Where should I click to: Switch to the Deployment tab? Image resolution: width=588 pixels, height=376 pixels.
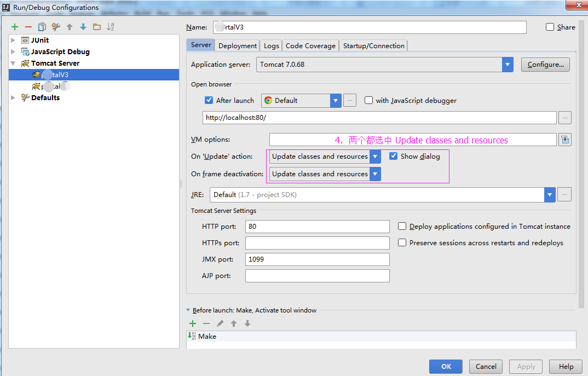click(238, 46)
